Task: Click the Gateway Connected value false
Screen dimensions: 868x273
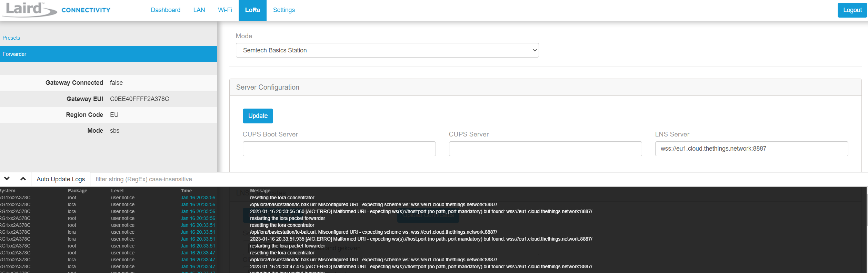Action: [116, 83]
